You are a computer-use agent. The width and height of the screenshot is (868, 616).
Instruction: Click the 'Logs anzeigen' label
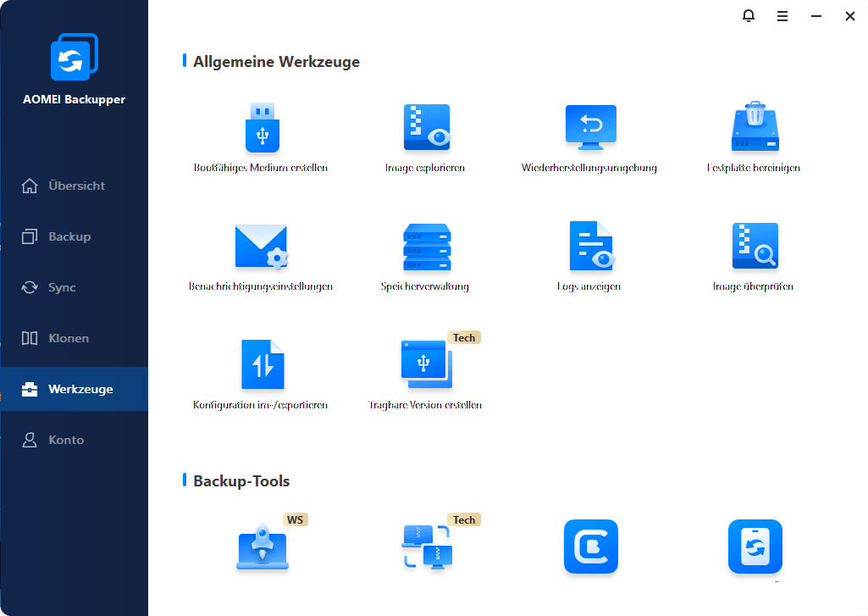(x=589, y=286)
